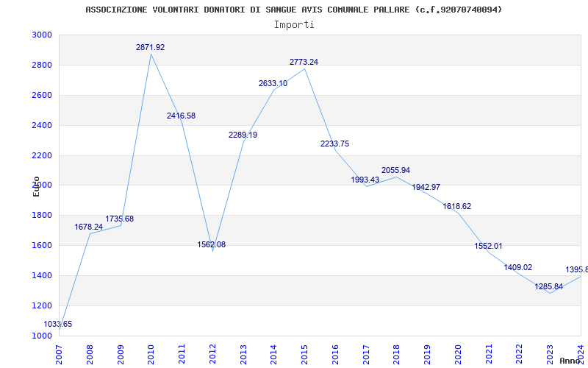
Task: Click the 3000 value on y-axis
Action: pos(42,35)
